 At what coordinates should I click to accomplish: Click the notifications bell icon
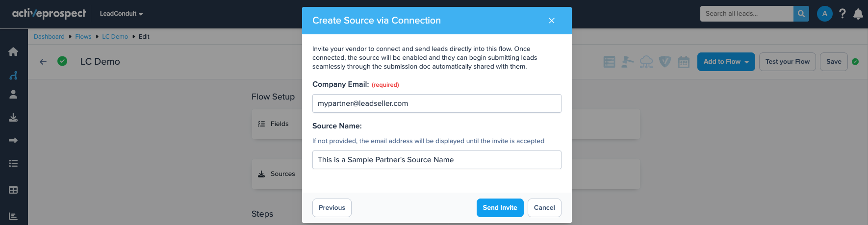click(x=858, y=14)
